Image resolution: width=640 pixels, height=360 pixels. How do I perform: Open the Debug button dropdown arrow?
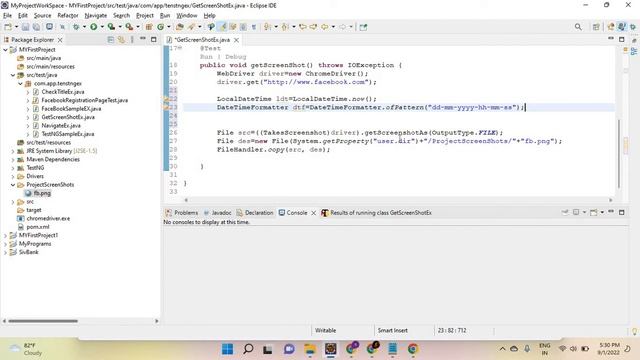click(84, 27)
